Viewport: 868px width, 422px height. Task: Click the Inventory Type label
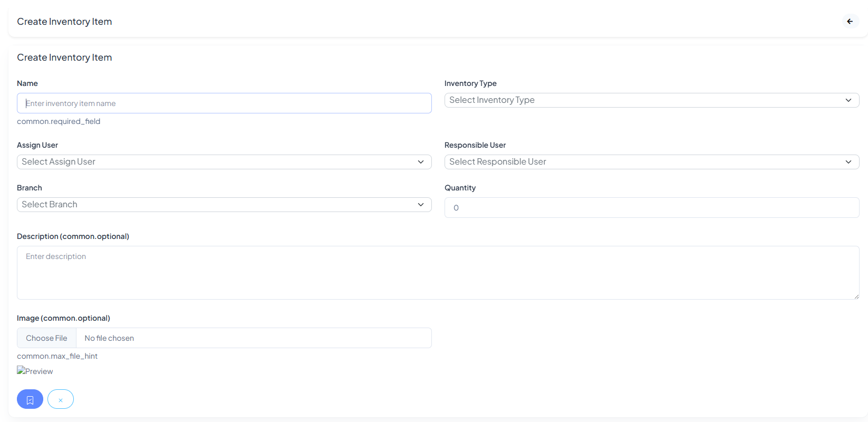tap(470, 83)
